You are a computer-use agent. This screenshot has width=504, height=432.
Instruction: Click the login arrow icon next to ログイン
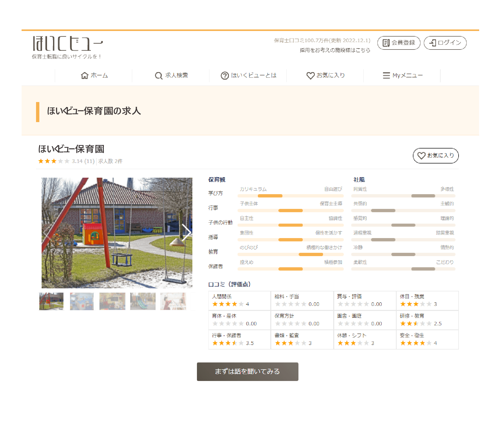432,43
